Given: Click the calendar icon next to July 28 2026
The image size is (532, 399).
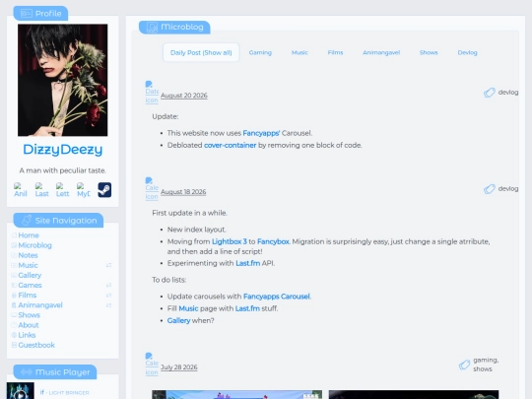Looking at the screenshot, I should pyautogui.click(x=152, y=365).
